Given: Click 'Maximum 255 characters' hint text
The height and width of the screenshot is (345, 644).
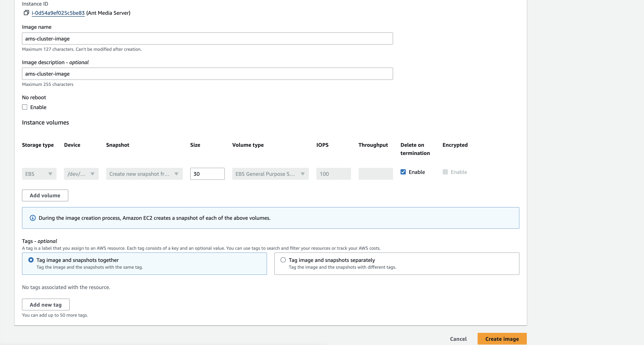Looking at the screenshot, I should tap(48, 84).
